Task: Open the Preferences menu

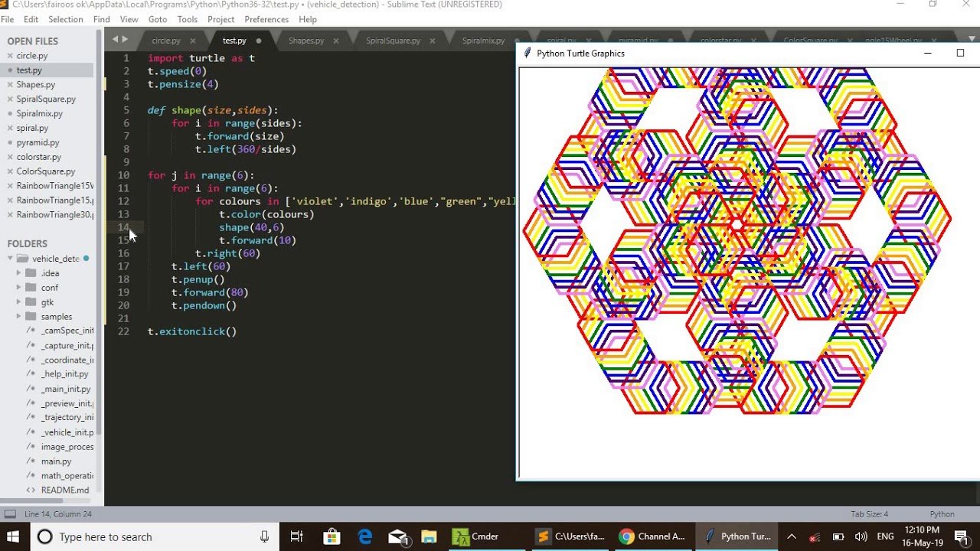Action: click(x=266, y=19)
